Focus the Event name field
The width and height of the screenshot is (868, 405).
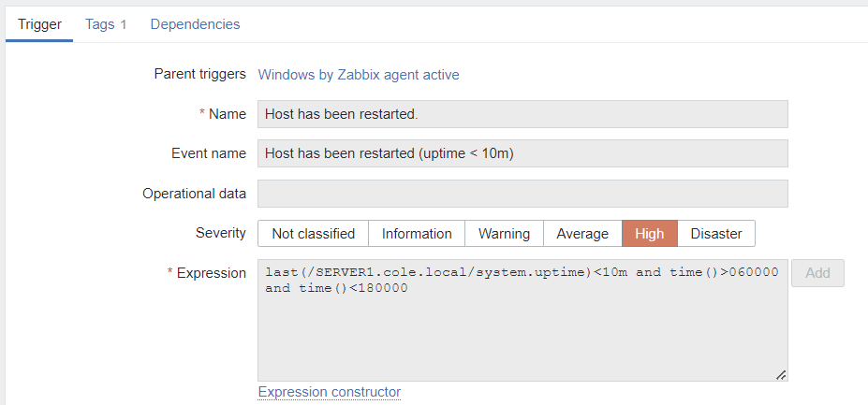click(522, 153)
